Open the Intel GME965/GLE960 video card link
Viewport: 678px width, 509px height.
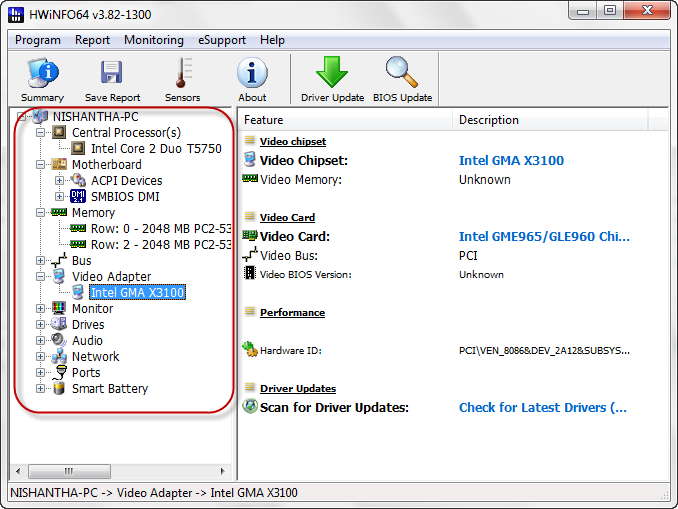(544, 237)
